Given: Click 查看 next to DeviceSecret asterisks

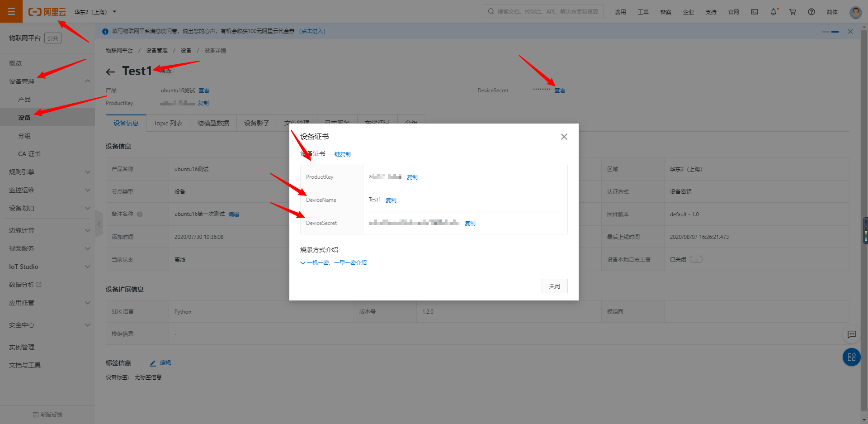Looking at the screenshot, I should (x=560, y=91).
